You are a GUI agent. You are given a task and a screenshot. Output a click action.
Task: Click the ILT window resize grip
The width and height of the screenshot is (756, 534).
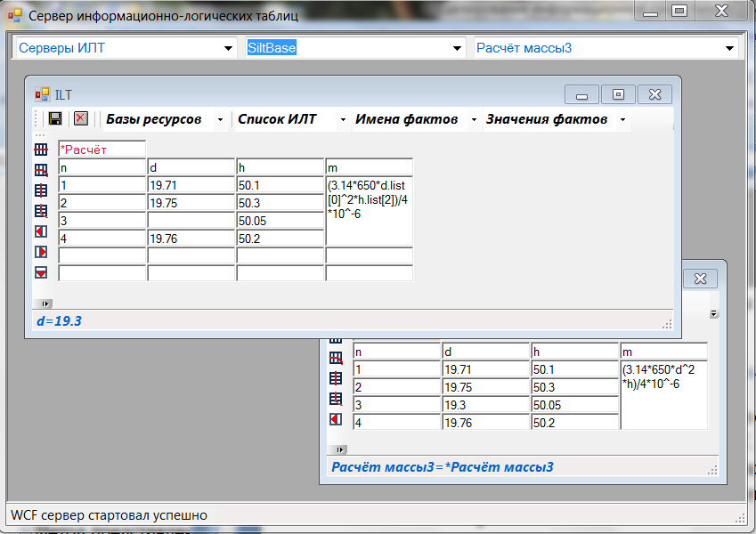click(x=667, y=324)
